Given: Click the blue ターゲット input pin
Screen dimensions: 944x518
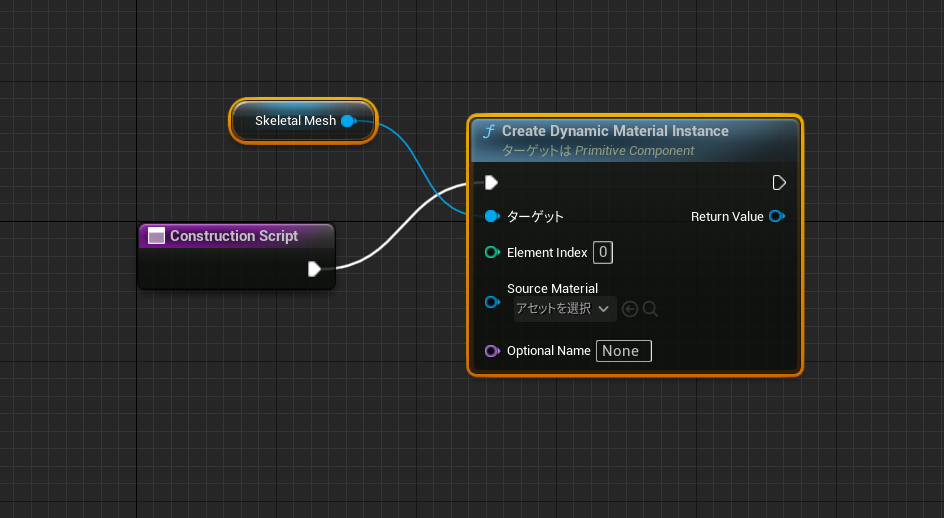Looking at the screenshot, I should pos(491,216).
